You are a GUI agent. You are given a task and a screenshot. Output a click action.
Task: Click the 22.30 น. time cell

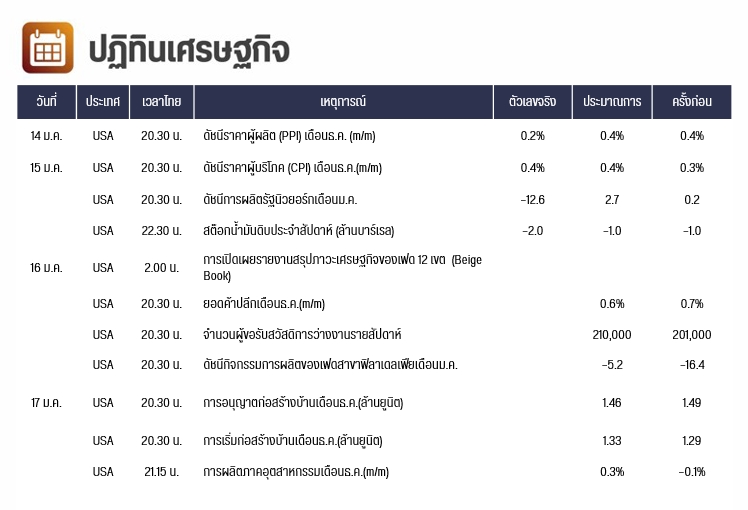(162, 231)
